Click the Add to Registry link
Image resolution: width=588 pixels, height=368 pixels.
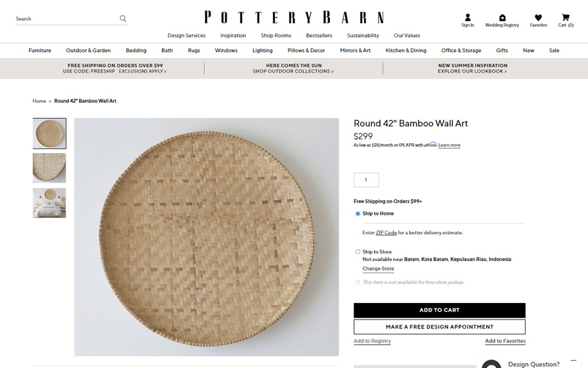point(372,341)
